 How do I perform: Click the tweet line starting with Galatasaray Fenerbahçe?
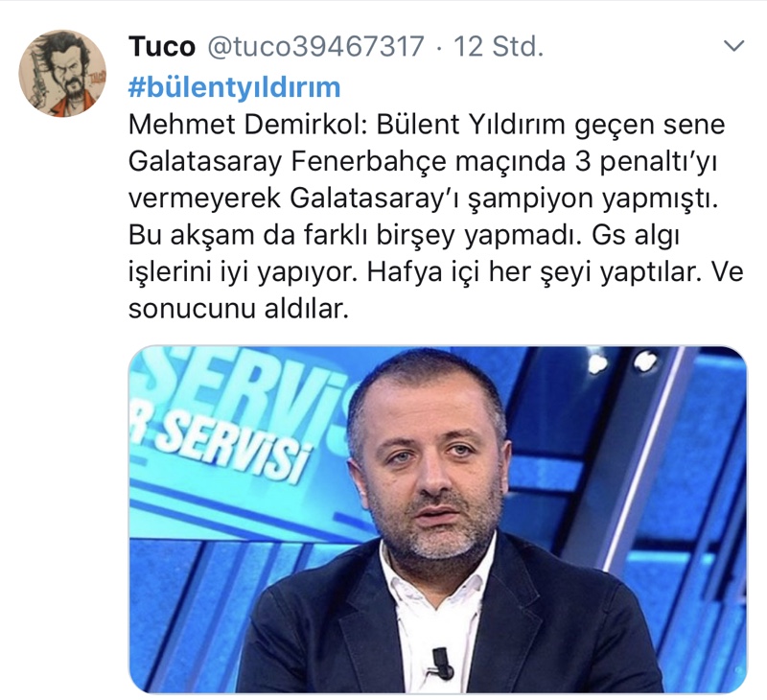tap(423, 162)
